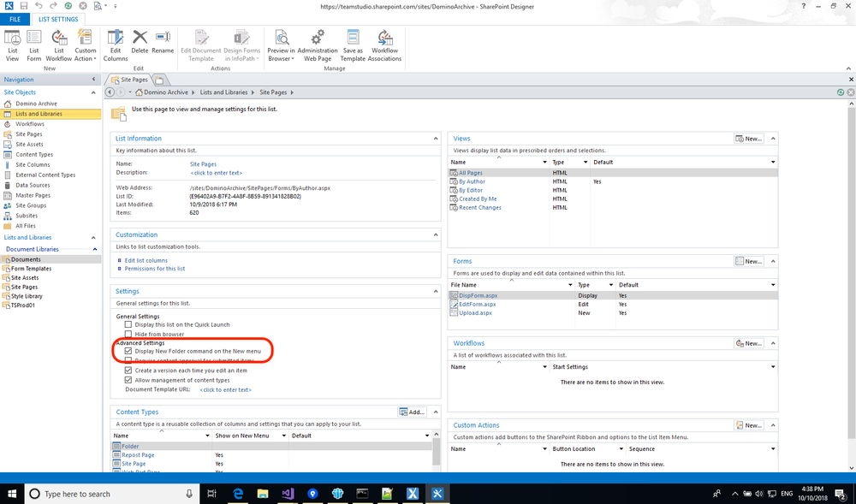
Task: Select Save as Template
Action: point(353,43)
